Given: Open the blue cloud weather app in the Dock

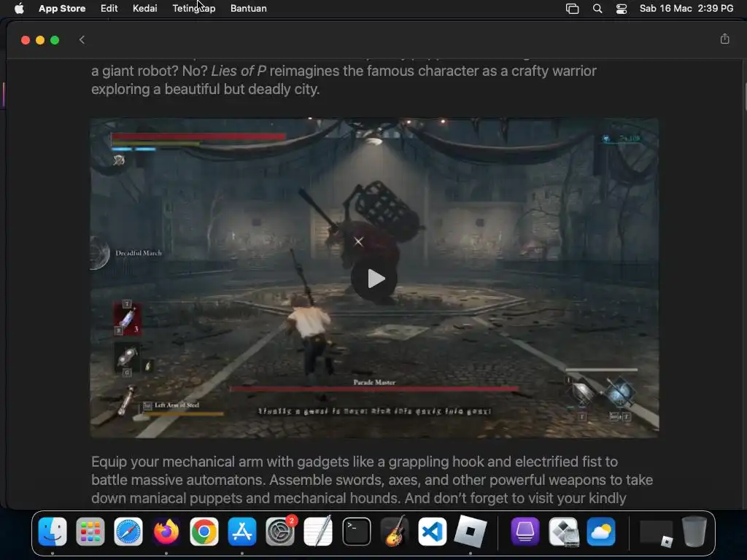Looking at the screenshot, I should pos(601,532).
